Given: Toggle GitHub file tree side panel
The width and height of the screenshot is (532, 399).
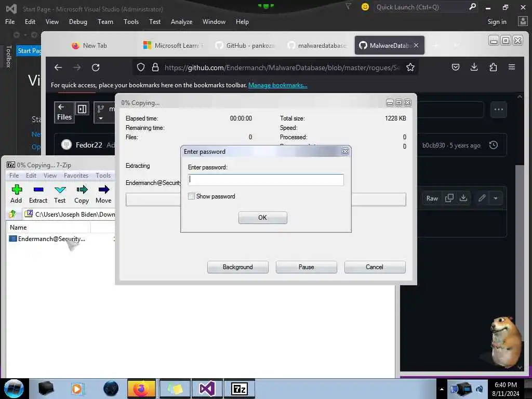Looking at the screenshot, I should (x=82, y=109).
